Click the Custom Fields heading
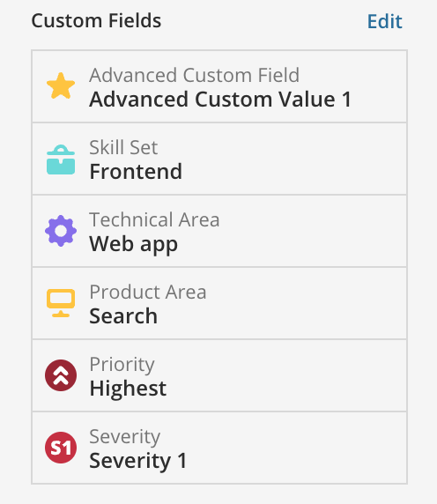437x504 pixels. point(96,21)
